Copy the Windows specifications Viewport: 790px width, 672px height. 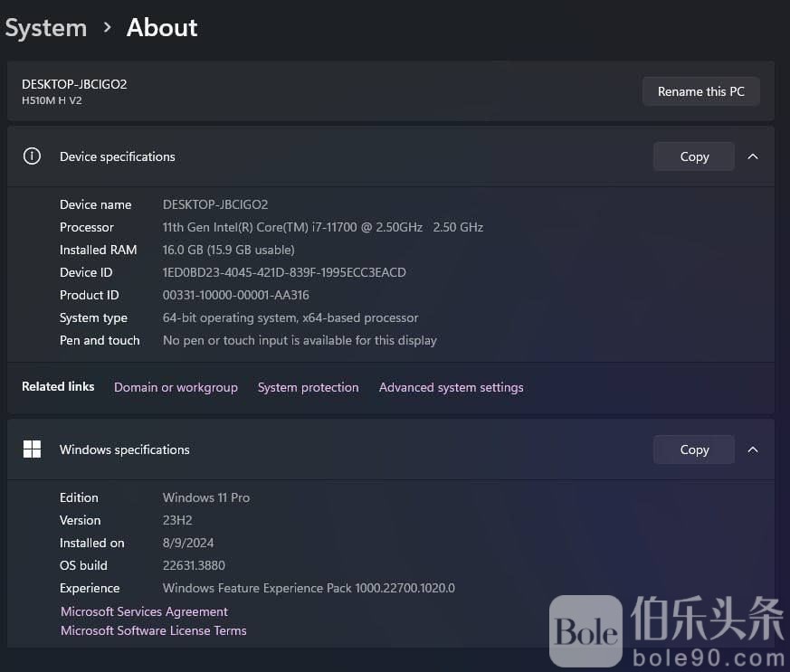pyautogui.click(x=694, y=450)
